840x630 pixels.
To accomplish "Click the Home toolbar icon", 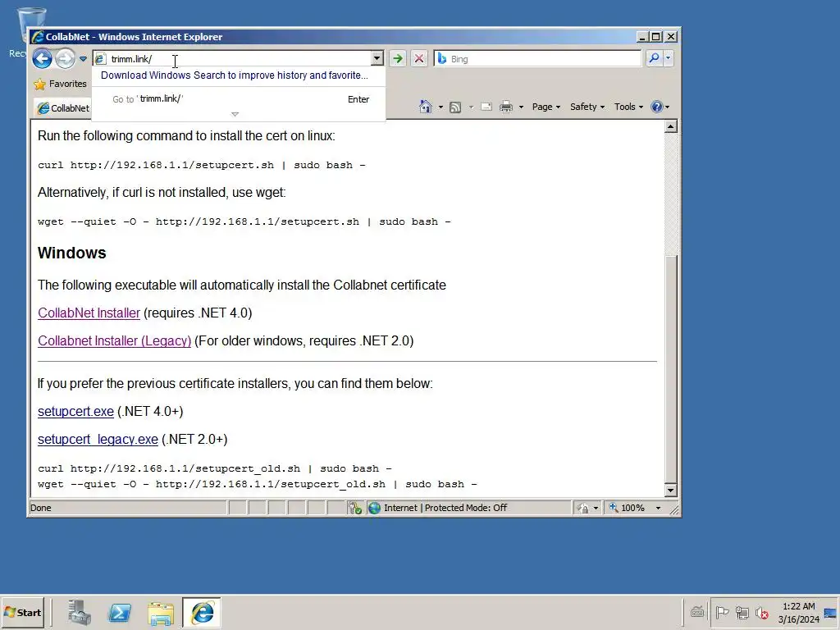I will pos(426,107).
